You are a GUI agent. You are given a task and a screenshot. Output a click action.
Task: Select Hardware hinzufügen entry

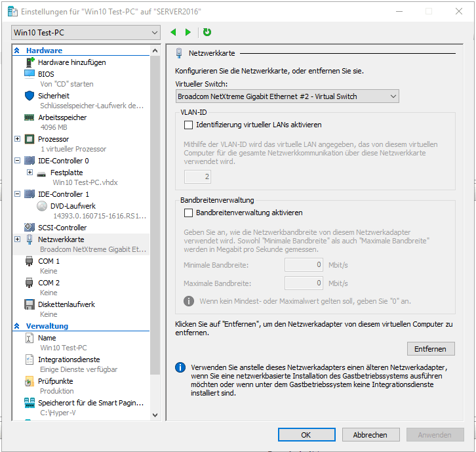72,62
